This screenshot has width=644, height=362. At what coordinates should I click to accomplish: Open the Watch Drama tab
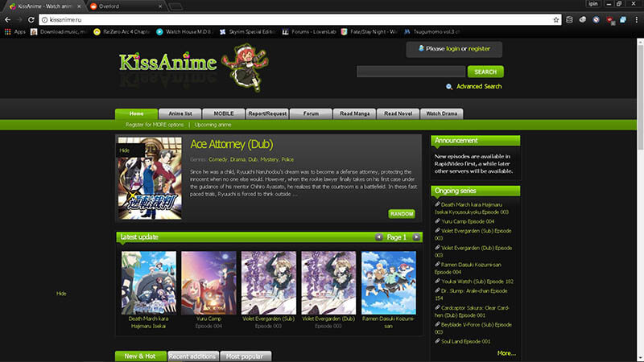click(441, 113)
